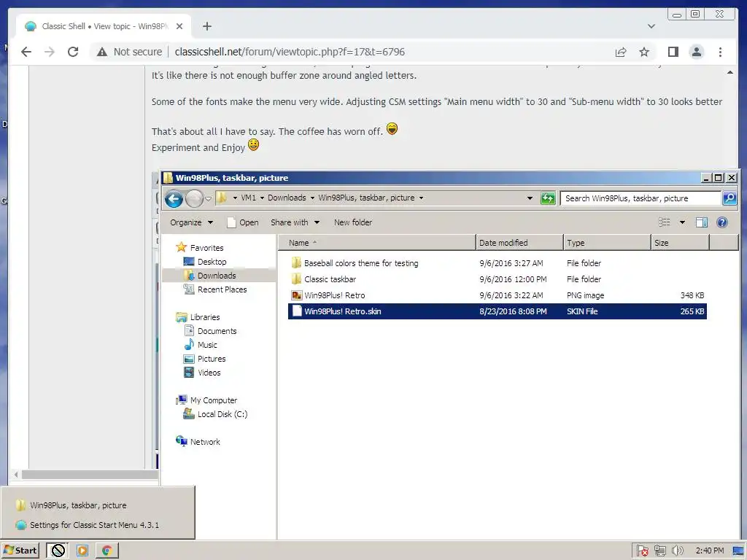
Task: Click the Downloads breadcrumb segment
Action: pos(287,198)
